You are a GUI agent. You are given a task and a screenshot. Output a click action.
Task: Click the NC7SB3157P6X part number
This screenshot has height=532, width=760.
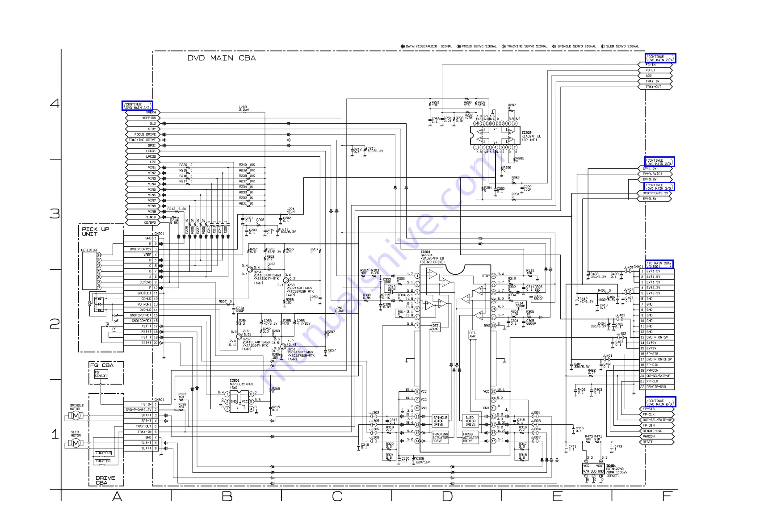241,384
